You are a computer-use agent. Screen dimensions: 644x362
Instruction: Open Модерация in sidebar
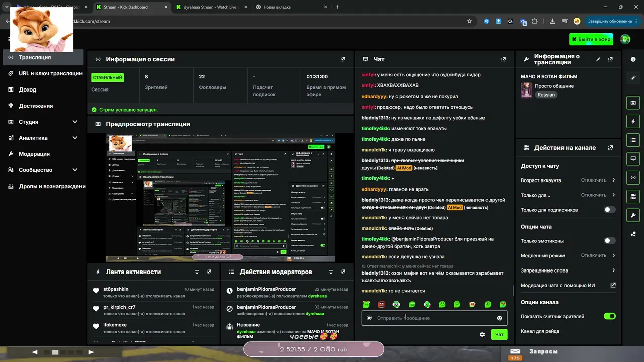(43, 154)
